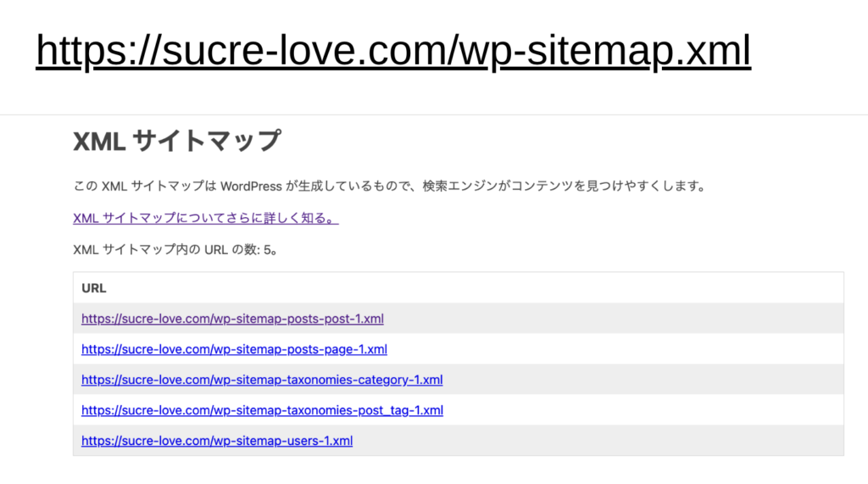The width and height of the screenshot is (868, 484).
Task: Open the large wp-sitemap.xml title link
Action: [x=392, y=52]
